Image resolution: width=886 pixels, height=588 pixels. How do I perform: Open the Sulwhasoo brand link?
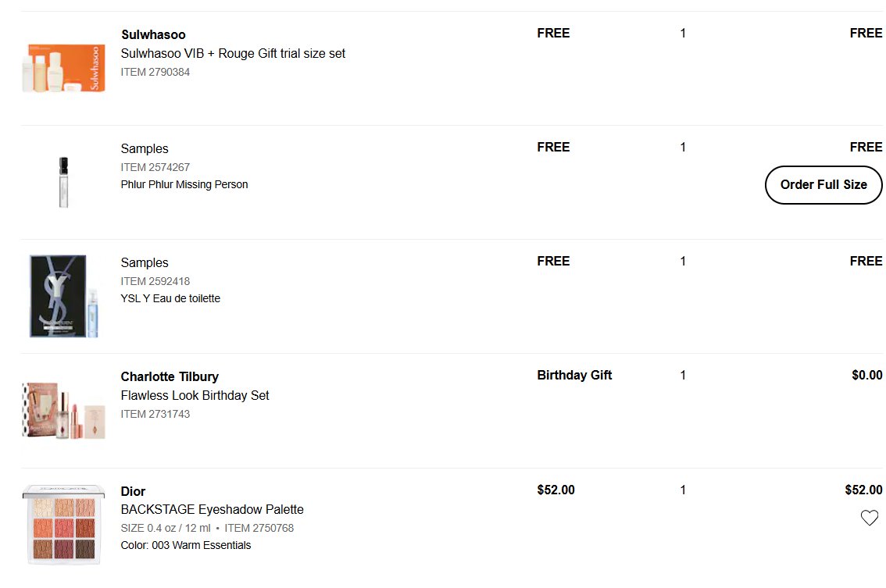point(153,34)
